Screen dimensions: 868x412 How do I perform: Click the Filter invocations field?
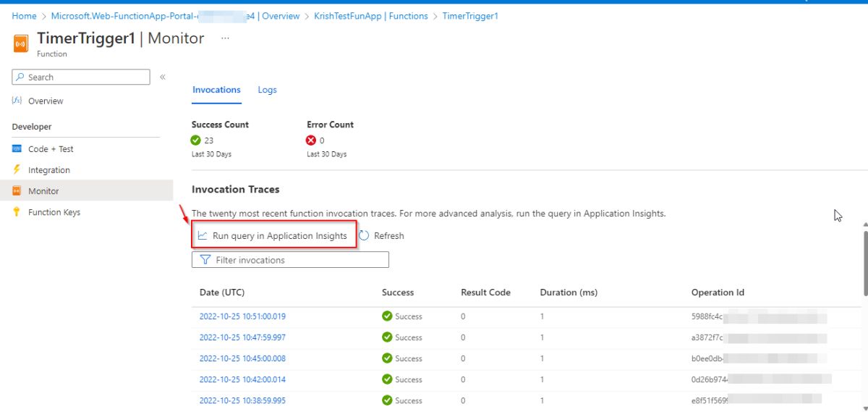290,260
